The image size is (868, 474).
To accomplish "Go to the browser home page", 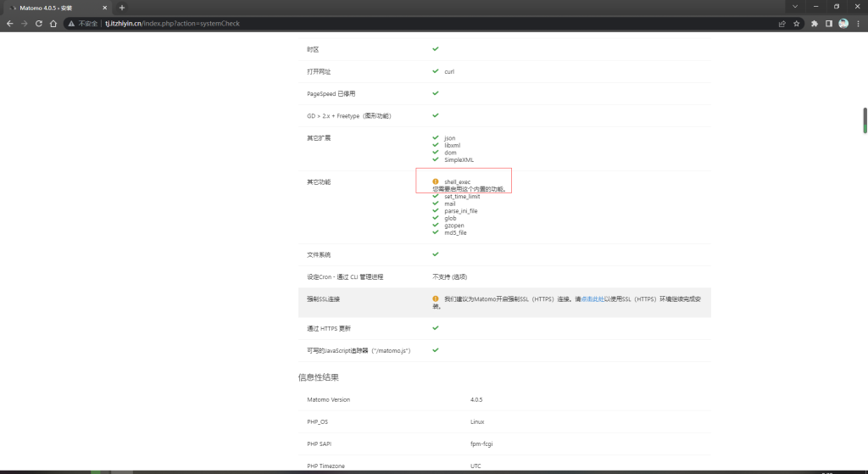I will (x=53, y=24).
